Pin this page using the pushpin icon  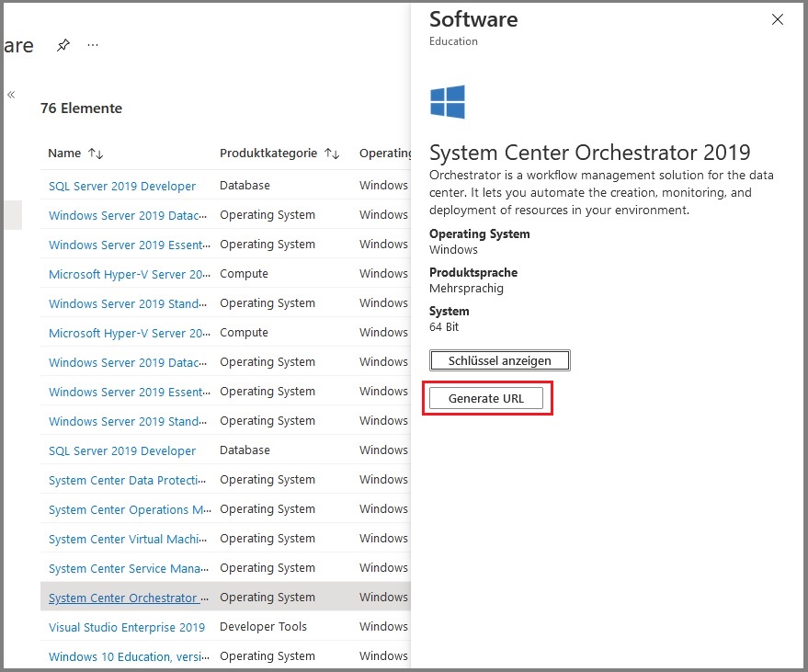tap(63, 45)
